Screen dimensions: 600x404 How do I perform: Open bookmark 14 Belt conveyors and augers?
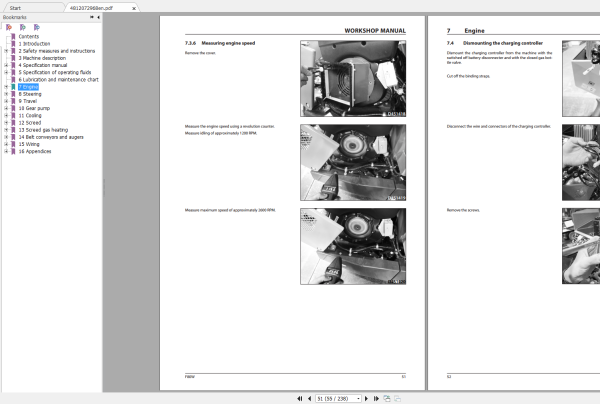click(x=51, y=137)
